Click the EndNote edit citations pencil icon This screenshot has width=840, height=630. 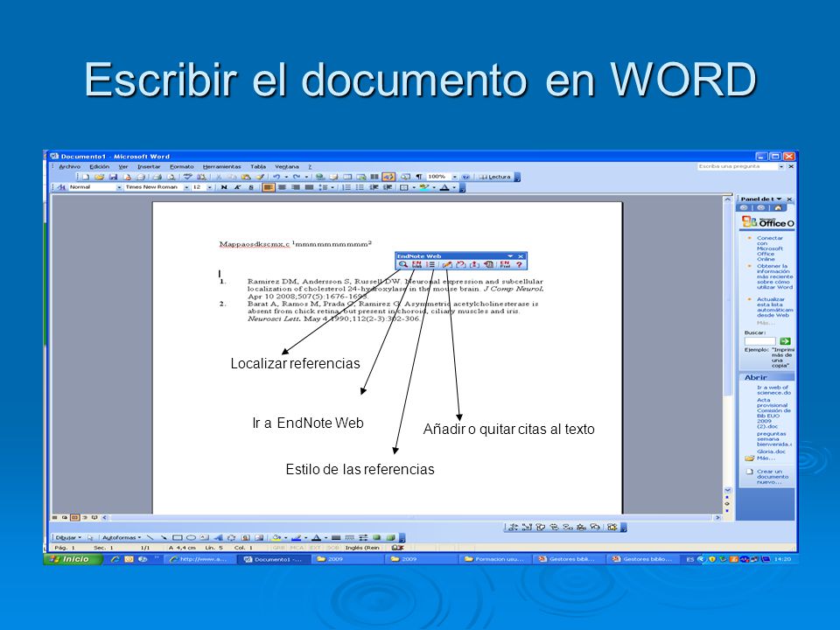pyautogui.click(x=447, y=264)
